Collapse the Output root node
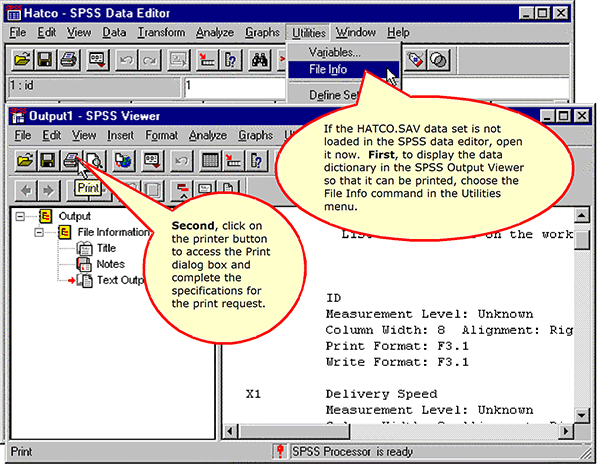Image resolution: width=600 pixels, height=466 pixels. [x=20, y=217]
